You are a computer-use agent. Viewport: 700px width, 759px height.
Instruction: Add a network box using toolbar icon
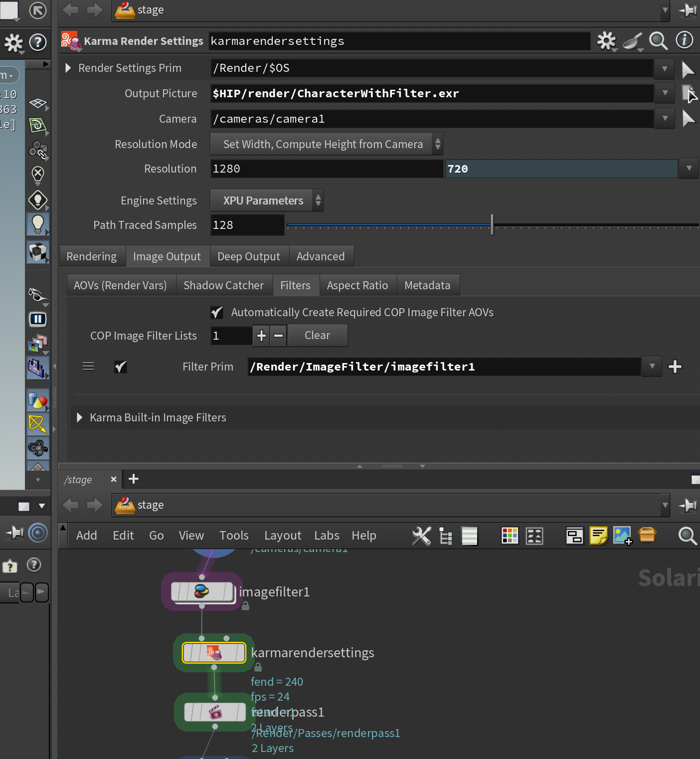click(574, 536)
